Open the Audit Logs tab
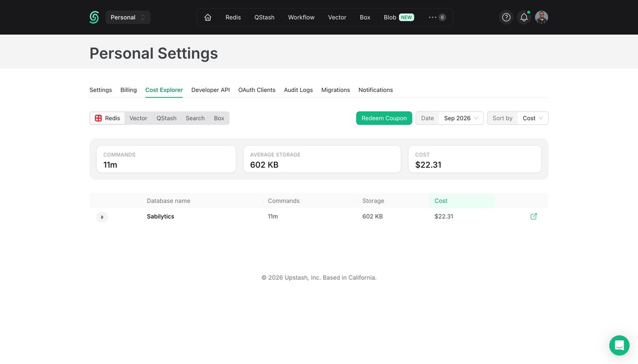The height and width of the screenshot is (364, 638). click(x=298, y=90)
